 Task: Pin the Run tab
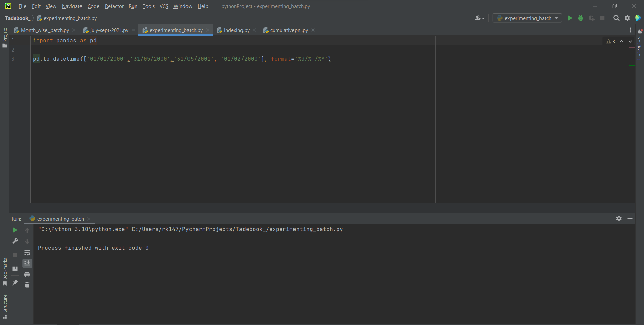(x=15, y=283)
